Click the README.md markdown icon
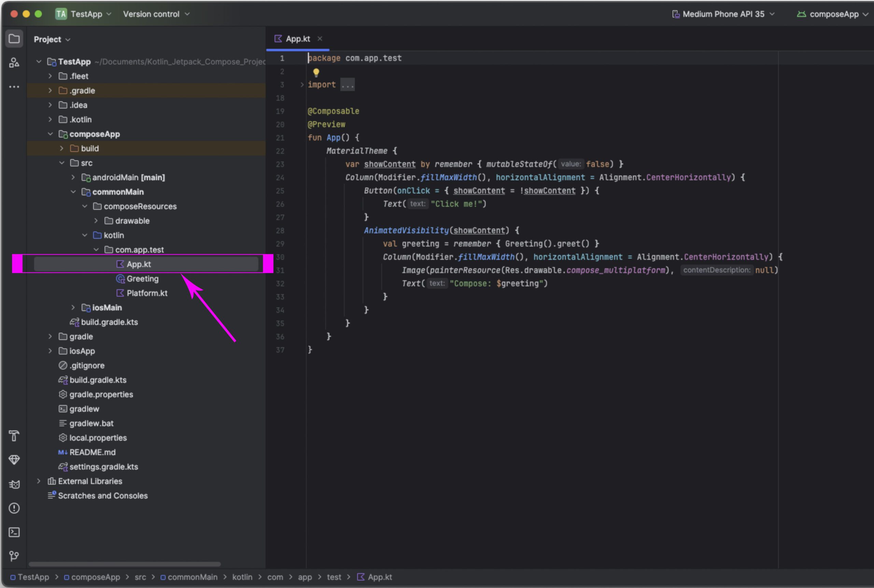The width and height of the screenshot is (874, 588). coord(62,452)
